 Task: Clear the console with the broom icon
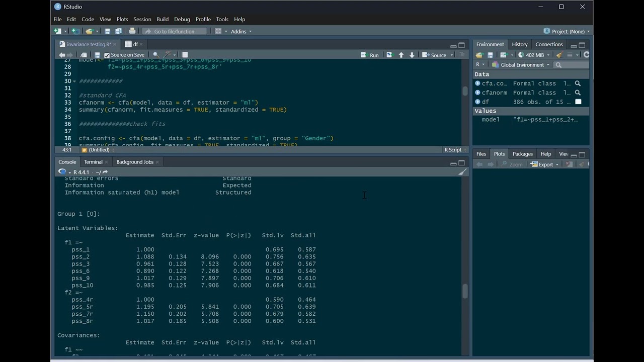[x=462, y=172]
